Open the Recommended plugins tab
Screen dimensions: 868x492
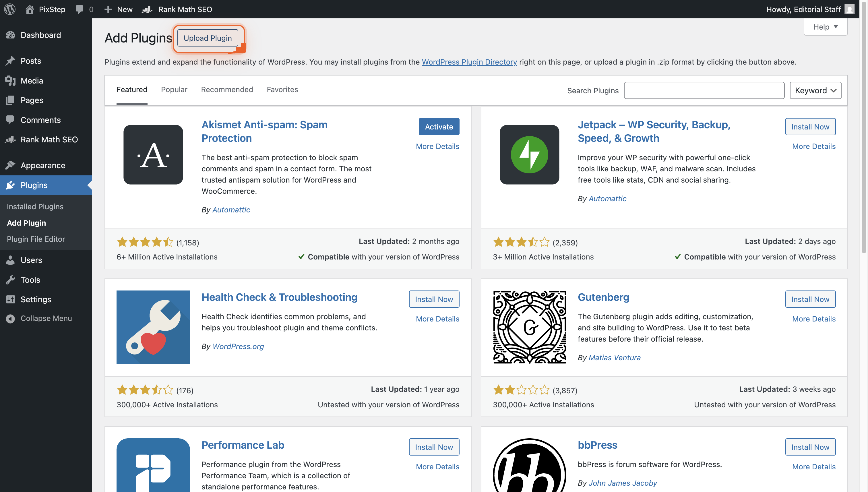point(227,90)
